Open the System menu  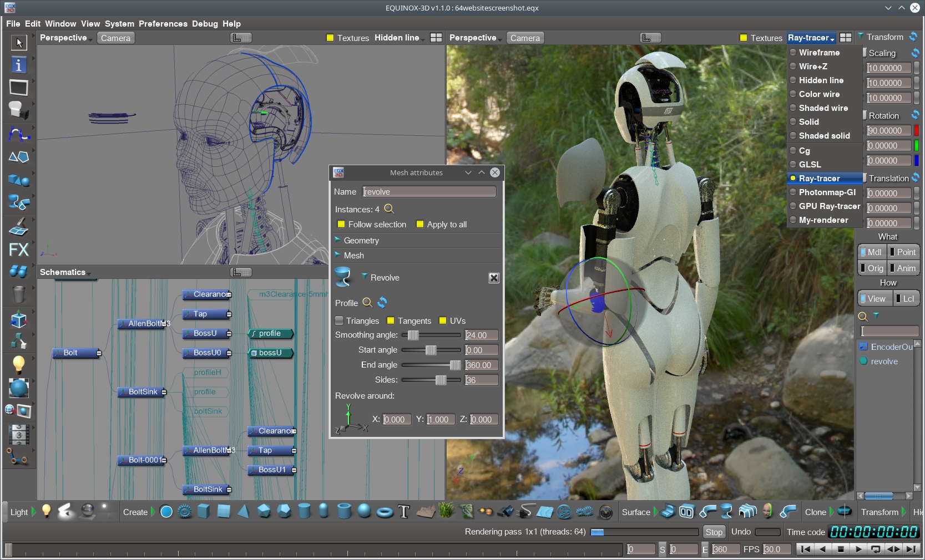119,24
